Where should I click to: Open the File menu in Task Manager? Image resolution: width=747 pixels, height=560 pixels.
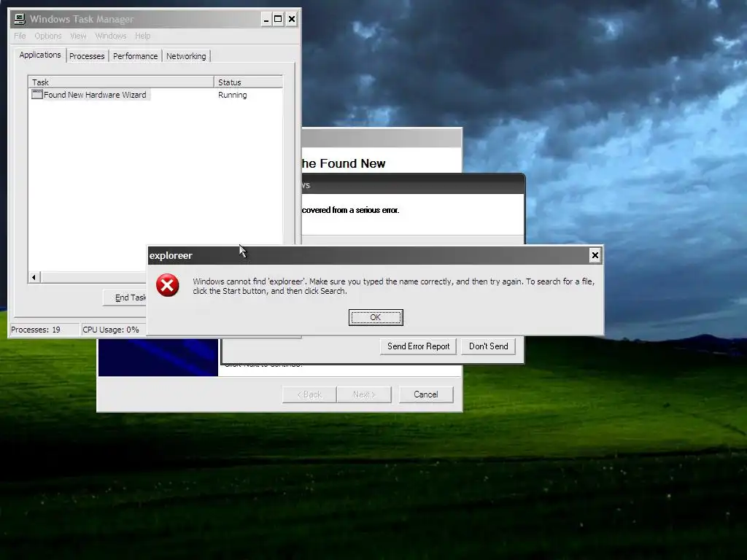tap(20, 36)
